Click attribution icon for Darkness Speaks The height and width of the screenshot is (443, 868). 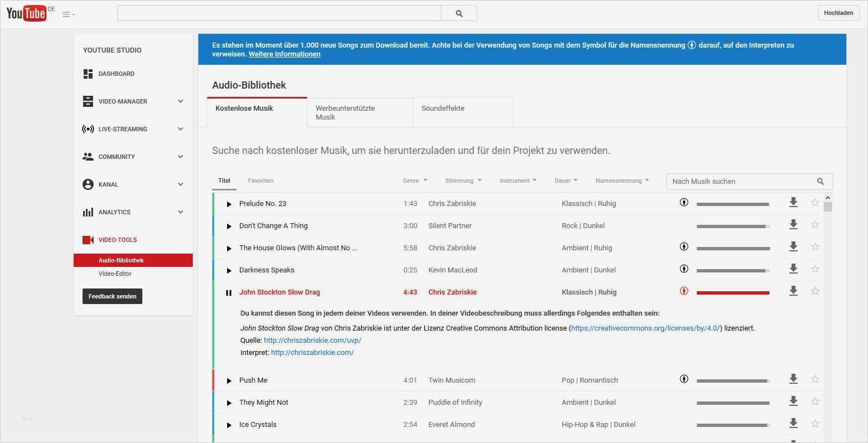pyautogui.click(x=684, y=269)
